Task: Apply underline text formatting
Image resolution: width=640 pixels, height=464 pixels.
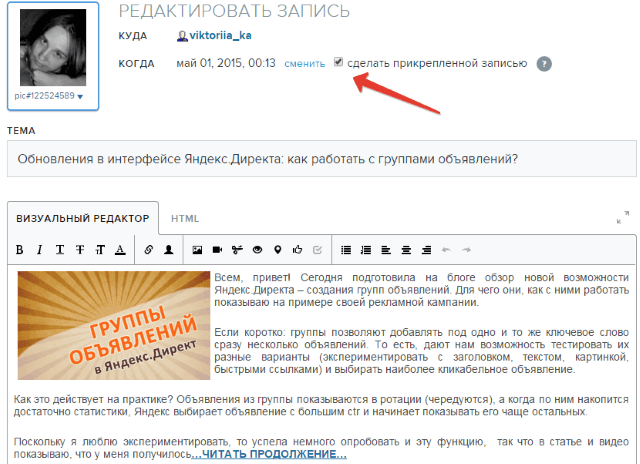Action: click(x=60, y=250)
